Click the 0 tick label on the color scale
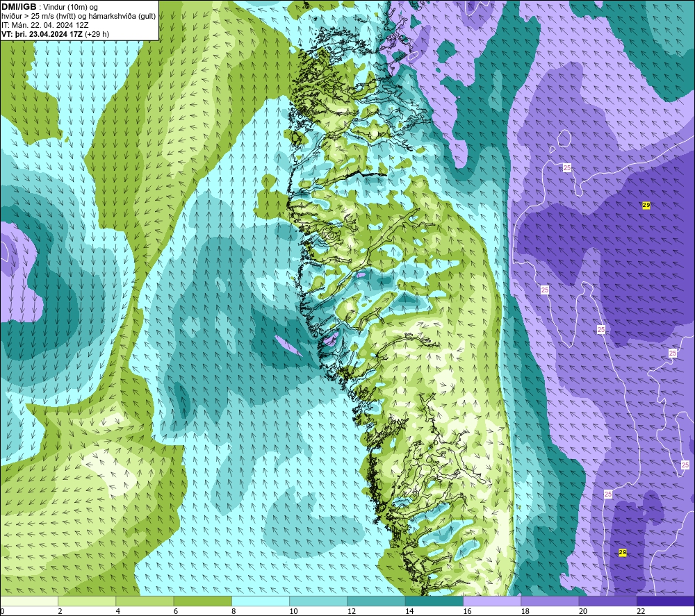This screenshot has height=616, width=695. click(x=2, y=611)
